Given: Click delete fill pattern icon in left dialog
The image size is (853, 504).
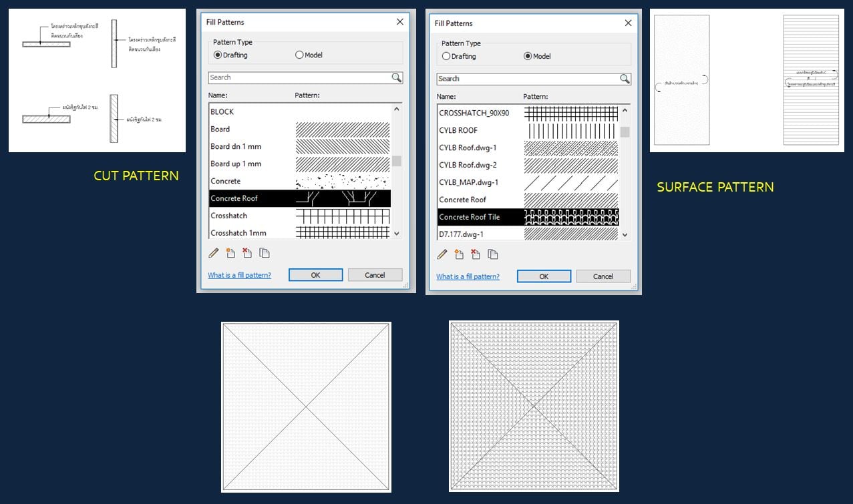Looking at the screenshot, I should point(247,253).
